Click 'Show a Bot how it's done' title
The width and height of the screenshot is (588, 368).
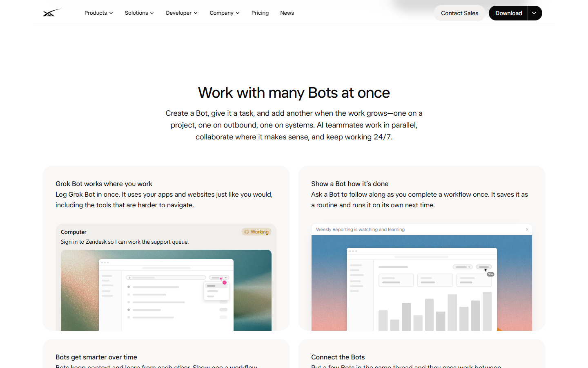click(x=350, y=184)
